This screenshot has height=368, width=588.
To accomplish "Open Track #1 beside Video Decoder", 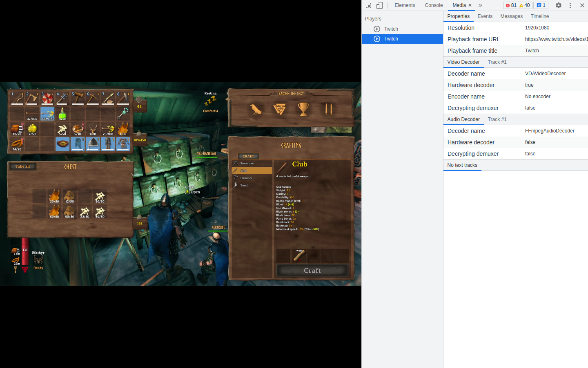I will (x=497, y=62).
